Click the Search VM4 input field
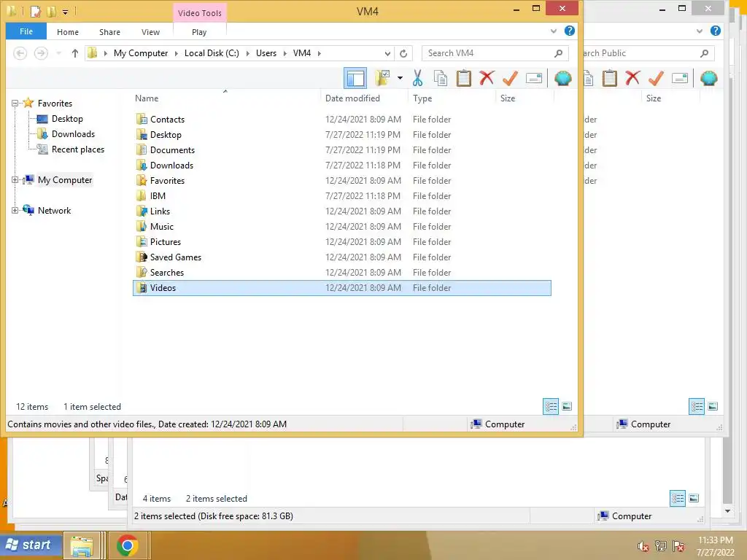Screen dimensions: 747x560 pos(495,53)
